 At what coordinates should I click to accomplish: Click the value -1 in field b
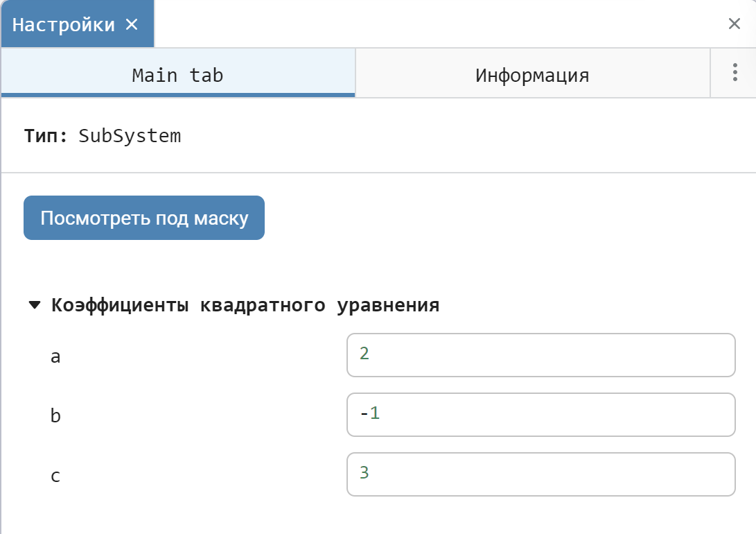pos(370,415)
